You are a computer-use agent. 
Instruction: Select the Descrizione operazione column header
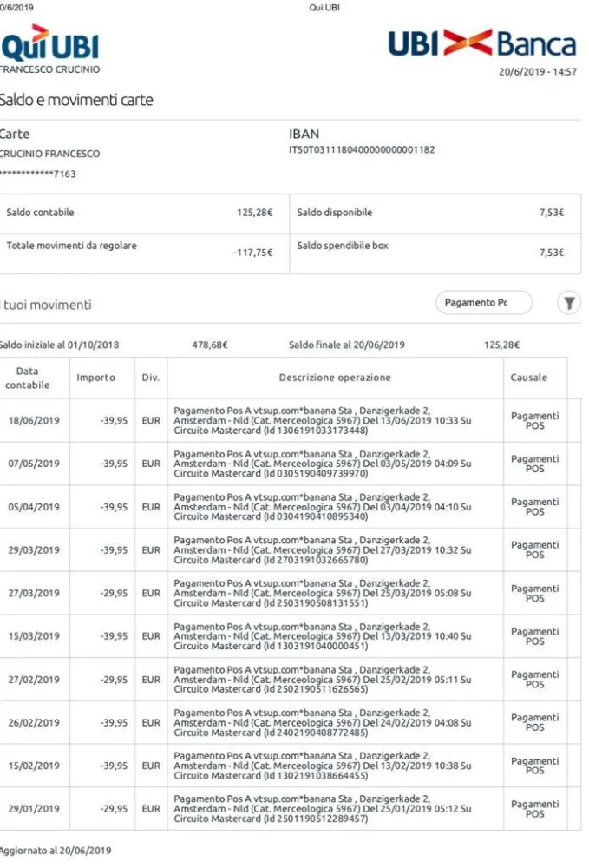[335, 378]
